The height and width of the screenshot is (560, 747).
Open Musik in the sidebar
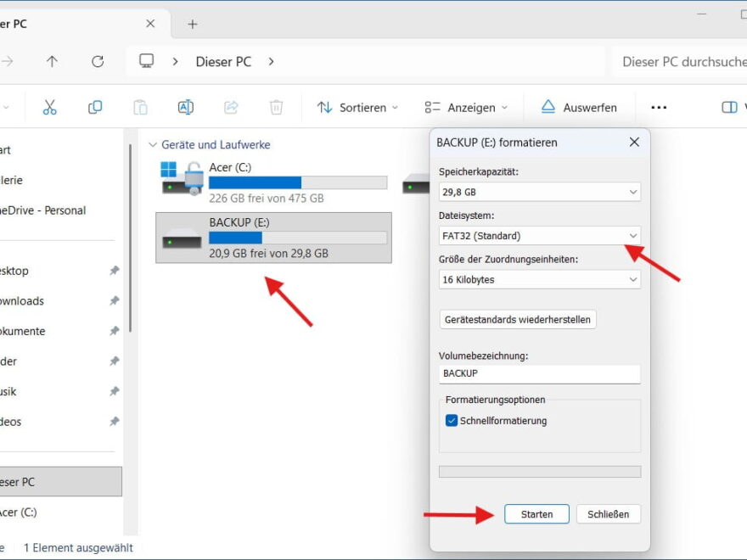click(x=8, y=391)
